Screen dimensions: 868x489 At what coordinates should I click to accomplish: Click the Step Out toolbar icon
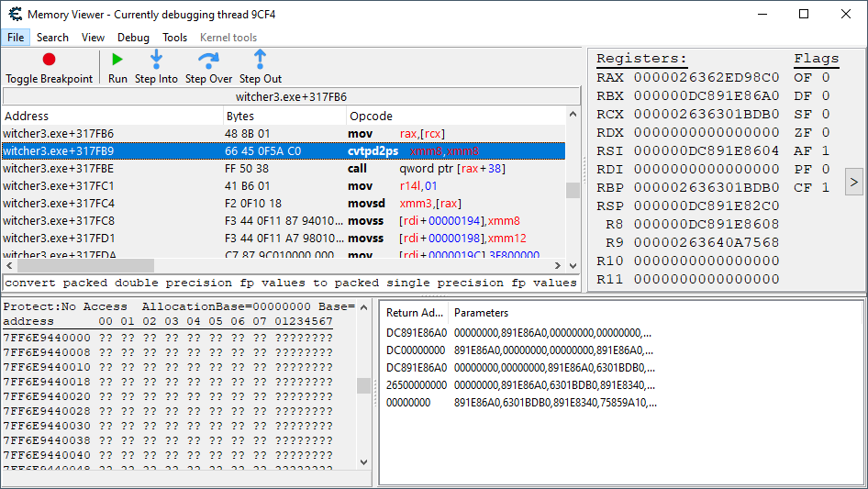coord(260,60)
